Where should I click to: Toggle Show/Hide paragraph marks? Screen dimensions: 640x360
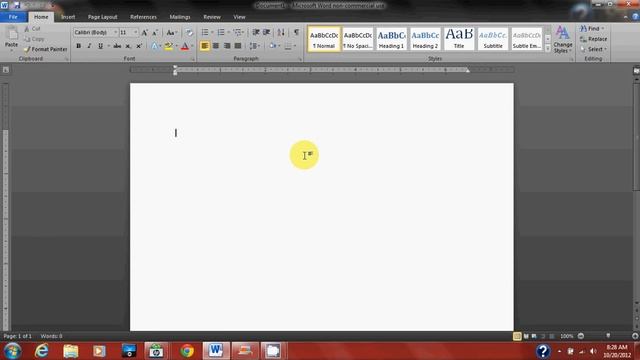tap(296, 32)
